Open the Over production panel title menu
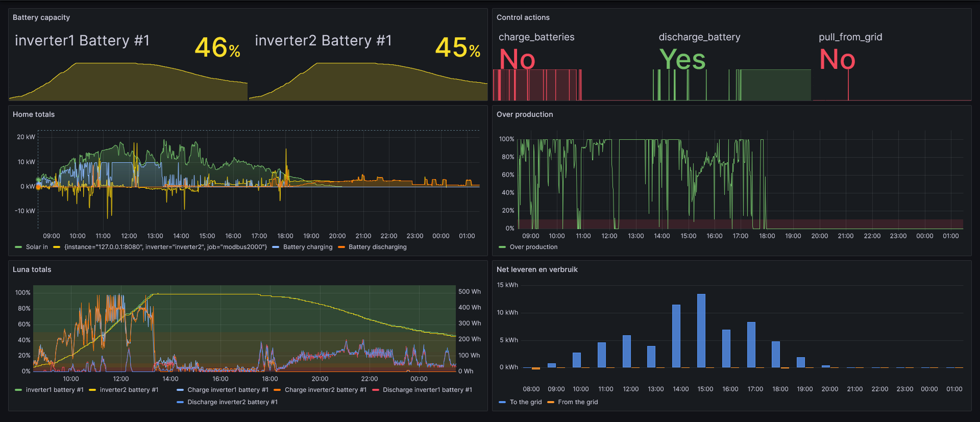The height and width of the screenshot is (422, 980). [x=525, y=114]
